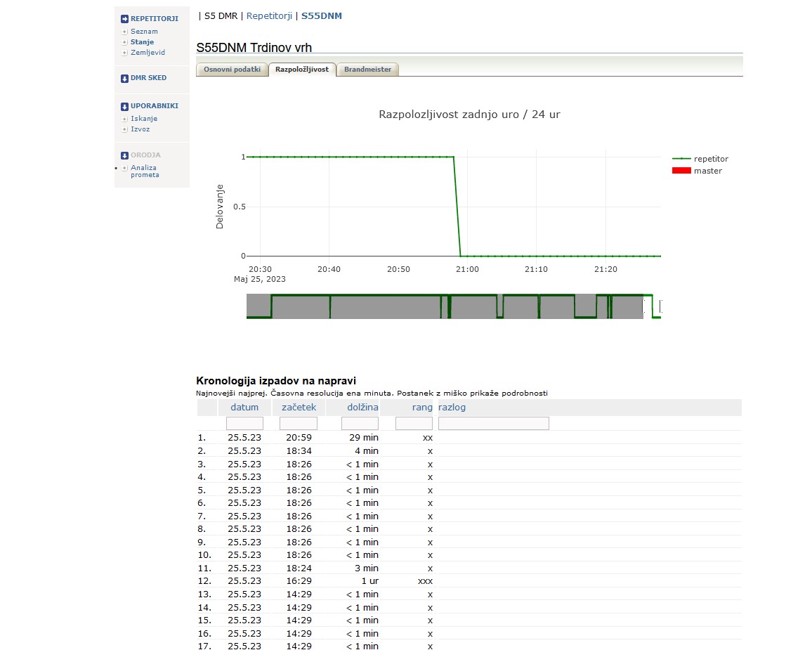This screenshot has height=650, width=812.
Task: Click the REPETITORJI section arrow icon
Action: pyautogui.click(x=124, y=19)
